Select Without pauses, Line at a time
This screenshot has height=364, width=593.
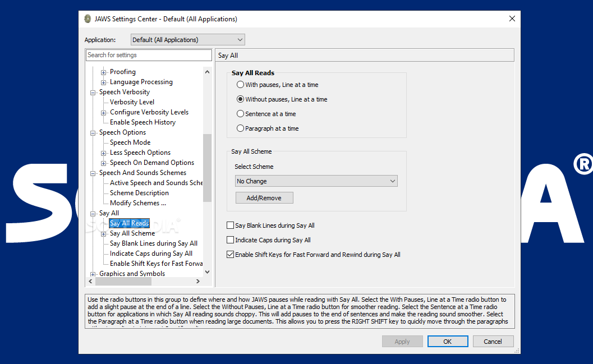240,99
